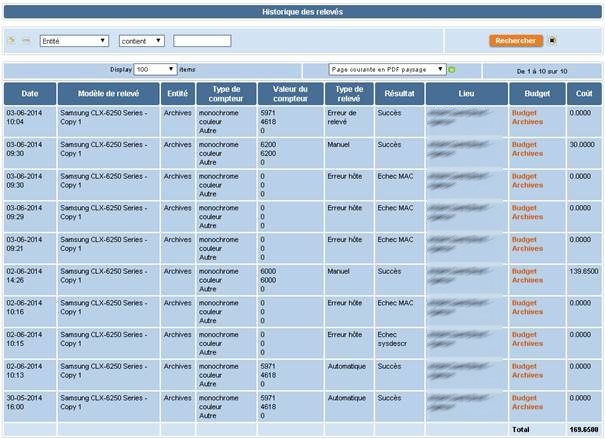Sort by Lieu column header

[466, 94]
